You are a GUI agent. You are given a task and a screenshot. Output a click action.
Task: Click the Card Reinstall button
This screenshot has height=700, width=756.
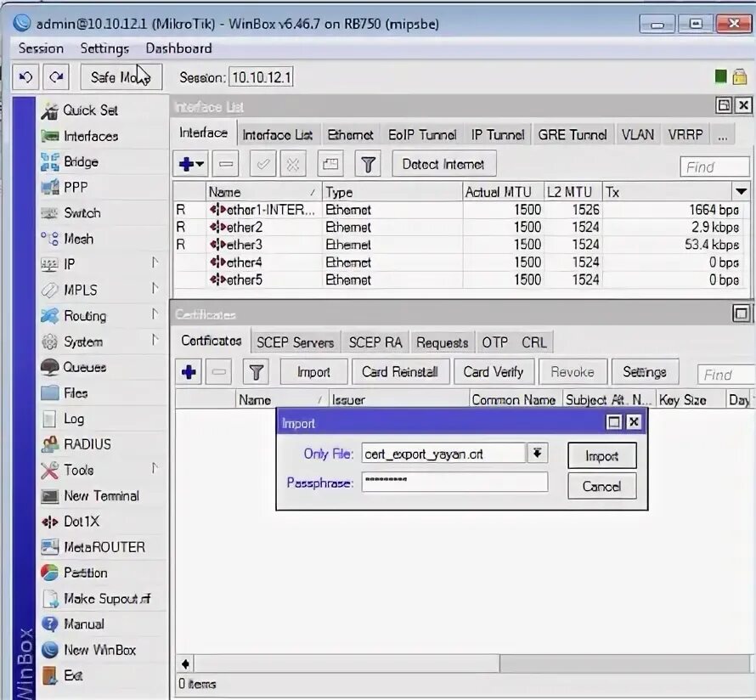click(400, 372)
